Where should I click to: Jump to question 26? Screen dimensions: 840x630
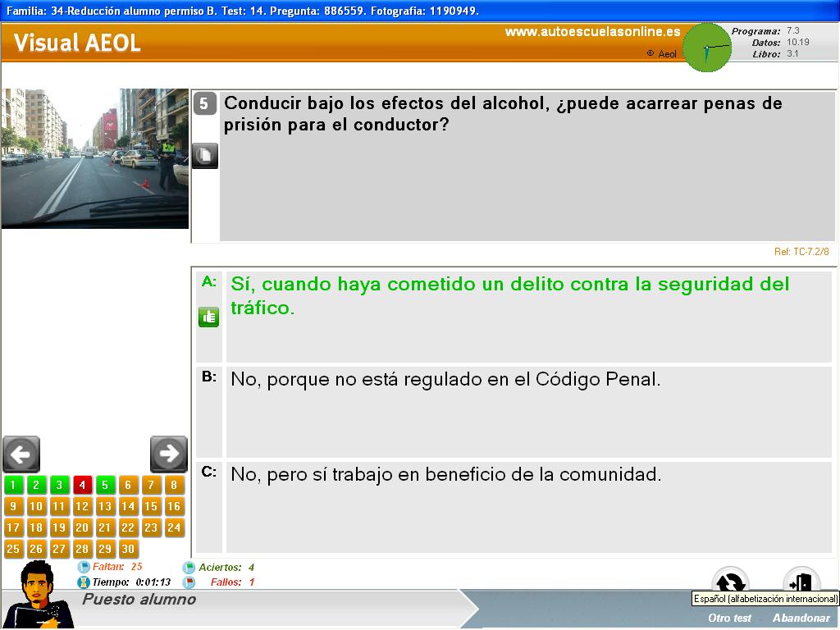36,549
